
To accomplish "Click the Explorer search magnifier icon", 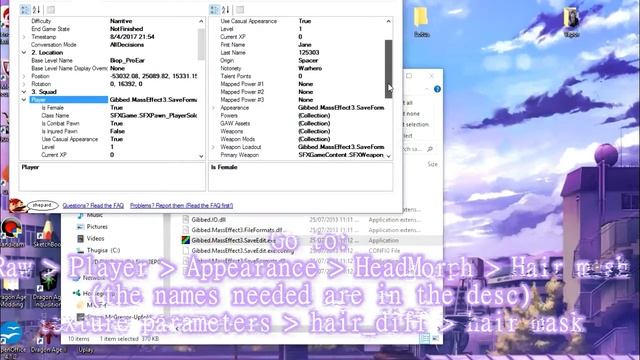I will point(430,149).
